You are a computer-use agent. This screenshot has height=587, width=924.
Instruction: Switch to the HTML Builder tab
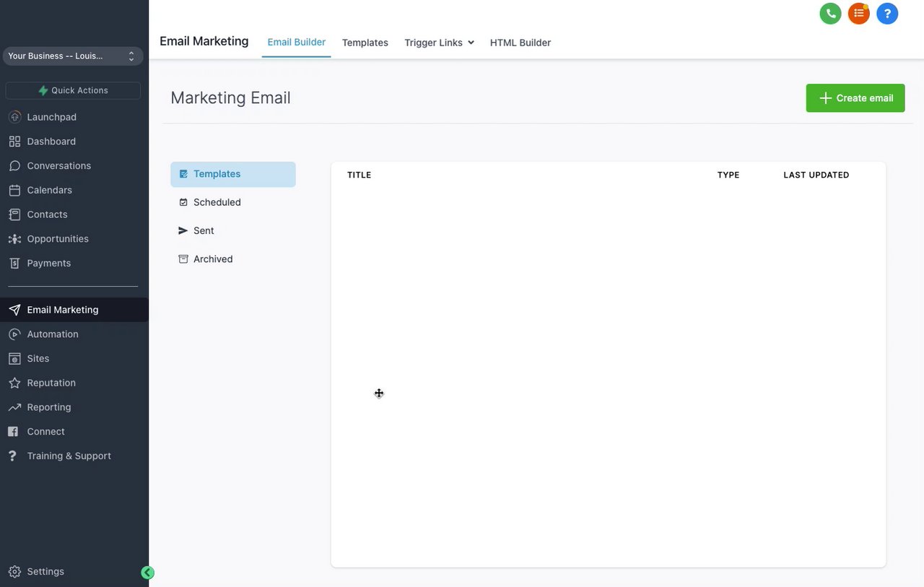[x=520, y=43]
